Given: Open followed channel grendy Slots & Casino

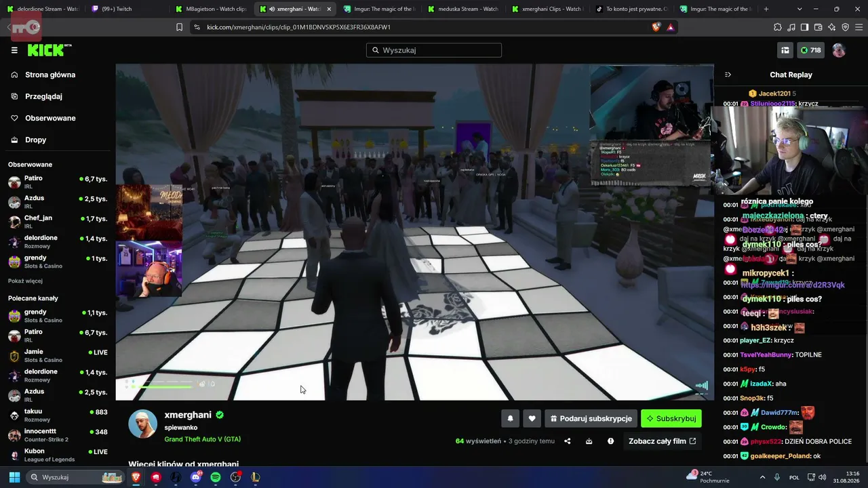Looking at the screenshot, I should (x=58, y=262).
